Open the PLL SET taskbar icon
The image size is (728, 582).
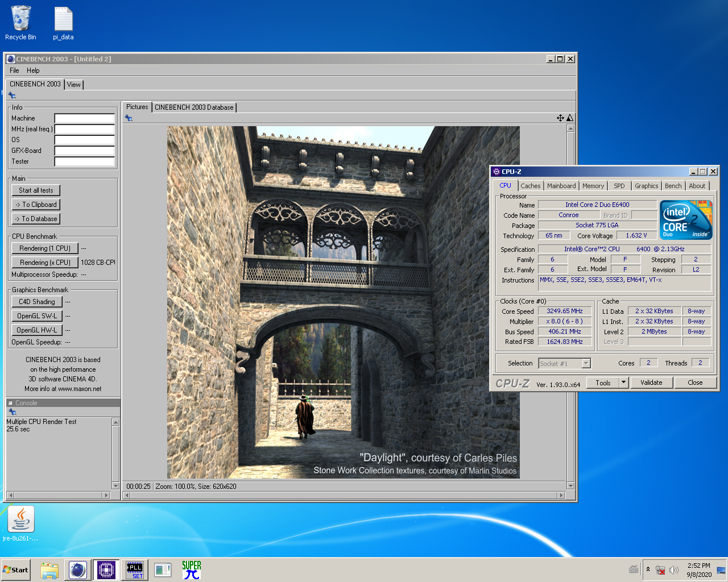click(x=135, y=570)
